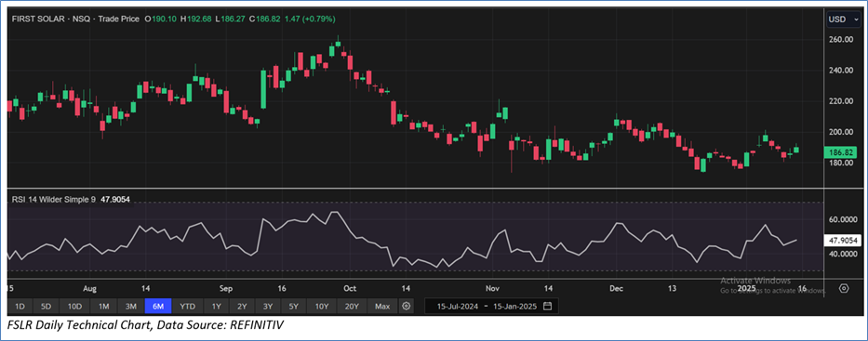Select the 5Y time range

294,307
